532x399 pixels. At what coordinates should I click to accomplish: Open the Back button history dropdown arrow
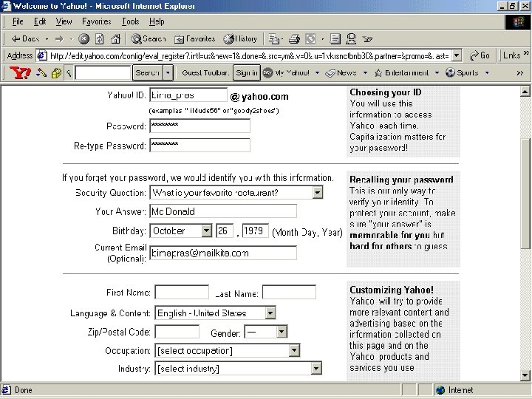[x=47, y=39]
